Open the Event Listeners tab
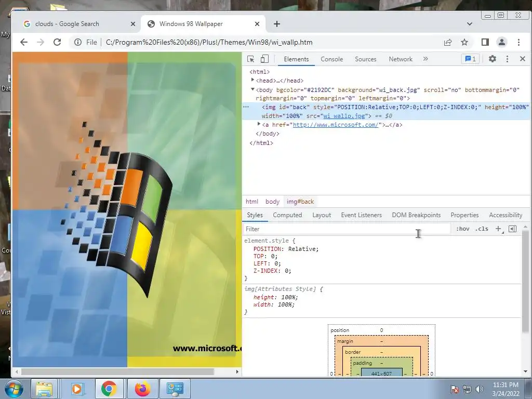 coord(362,215)
